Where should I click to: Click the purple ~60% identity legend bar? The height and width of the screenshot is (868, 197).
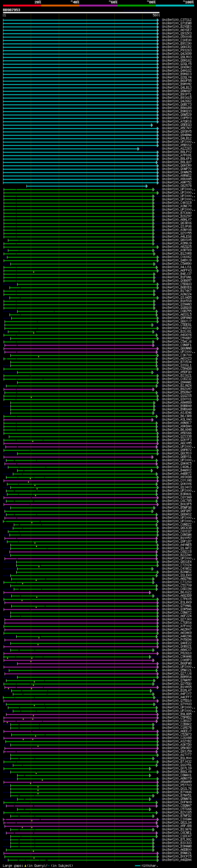click(98, 6)
